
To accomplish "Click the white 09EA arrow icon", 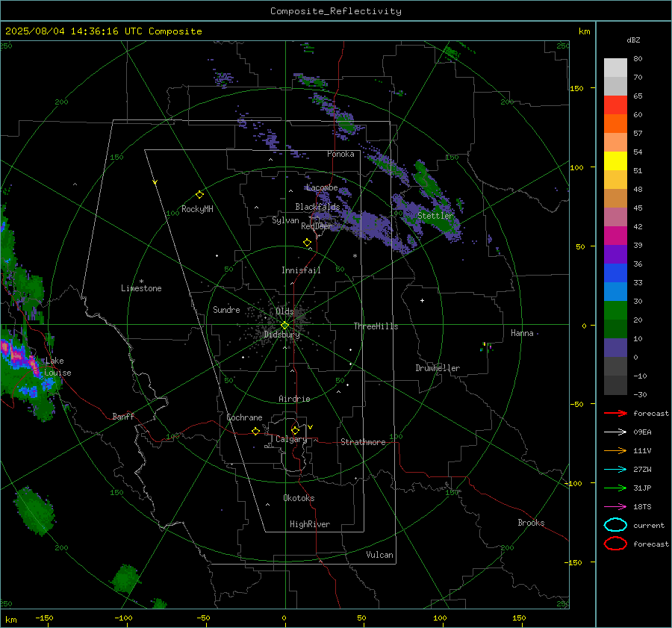I will pyautogui.click(x=615, y=432).
